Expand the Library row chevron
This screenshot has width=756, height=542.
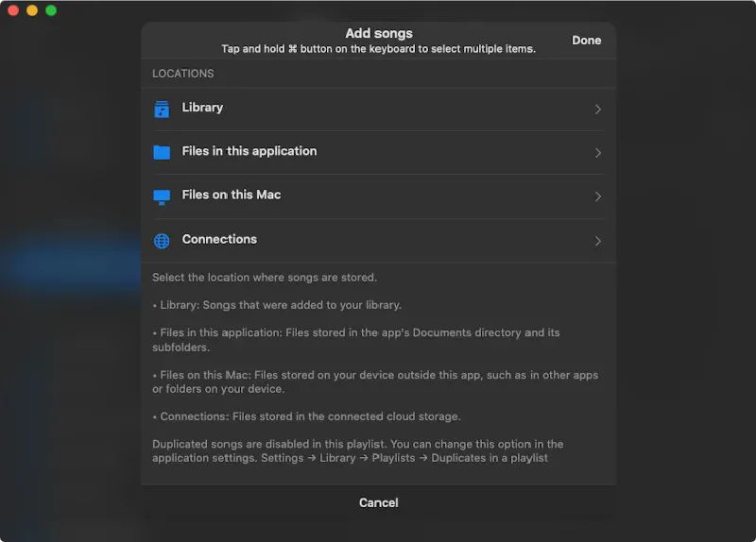click(597, 110)
